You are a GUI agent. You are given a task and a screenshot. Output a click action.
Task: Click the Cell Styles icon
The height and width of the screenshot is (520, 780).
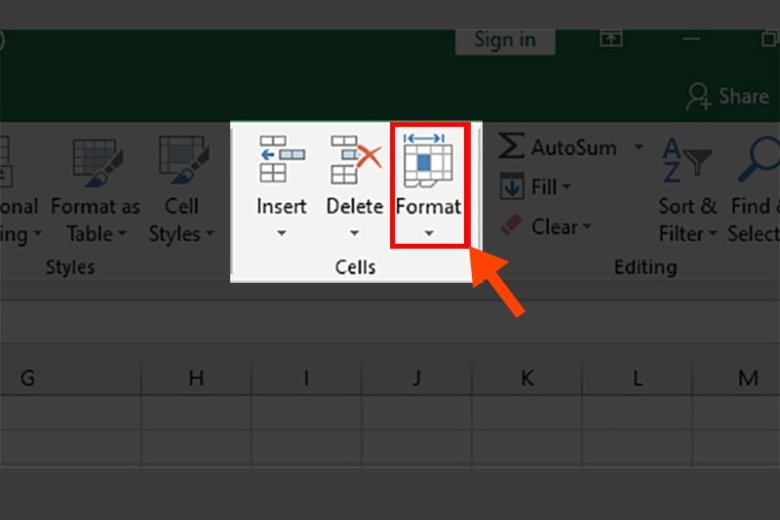[183, 160]
